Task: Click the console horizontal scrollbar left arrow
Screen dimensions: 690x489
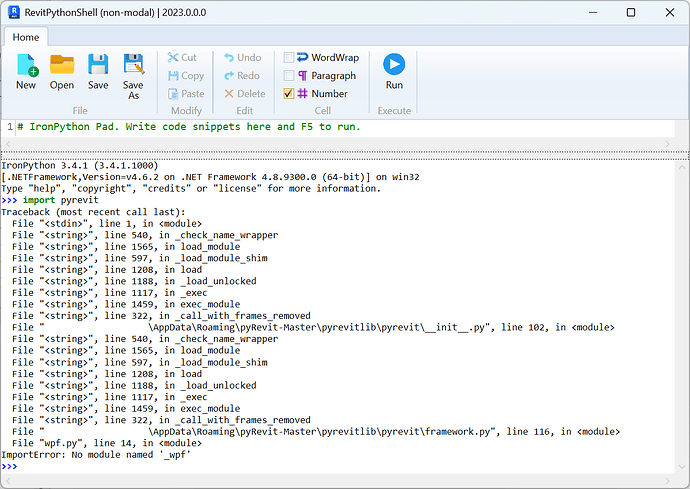Action: [x=7, y=481]
